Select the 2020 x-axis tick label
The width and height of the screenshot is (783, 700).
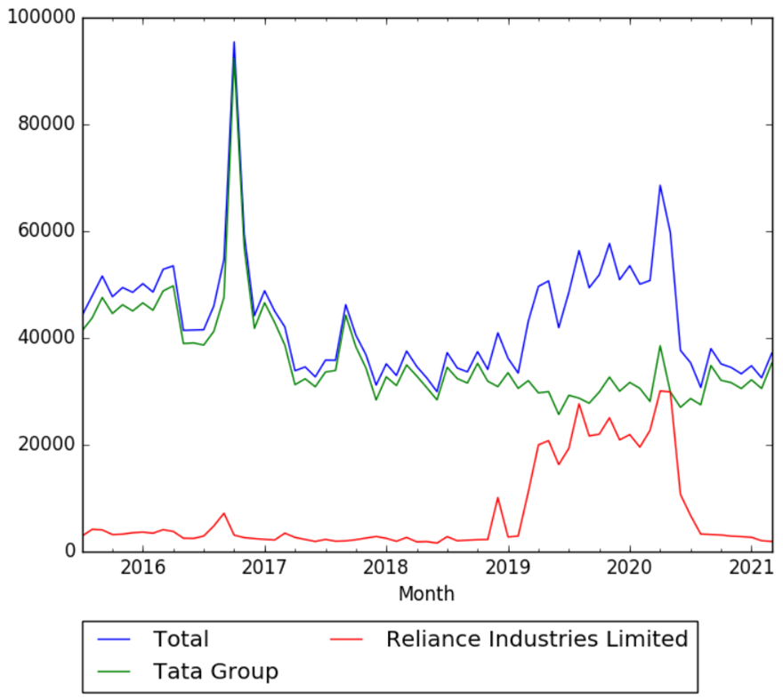tap(630, 567)
